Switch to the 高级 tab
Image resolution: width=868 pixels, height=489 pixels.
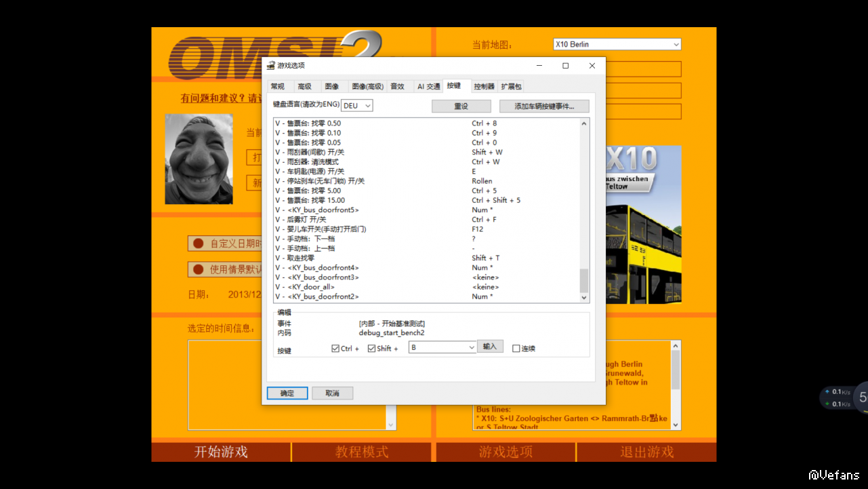click(x=305, y=86)
